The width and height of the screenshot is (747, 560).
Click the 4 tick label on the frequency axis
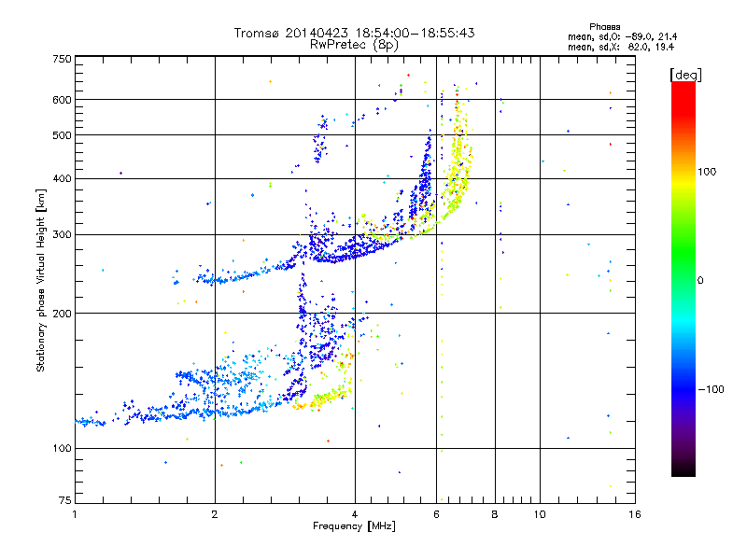point(355,514)
